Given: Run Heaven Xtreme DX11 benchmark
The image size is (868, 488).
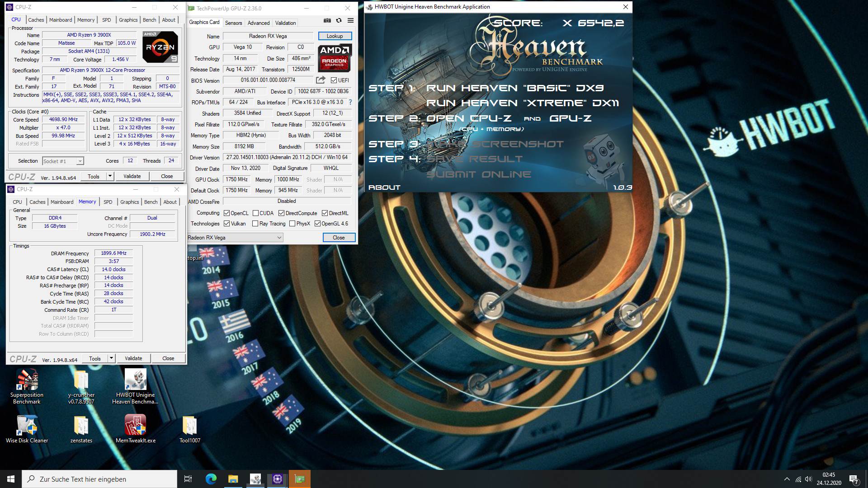Looking at the screenshot, I should (523, 103).
